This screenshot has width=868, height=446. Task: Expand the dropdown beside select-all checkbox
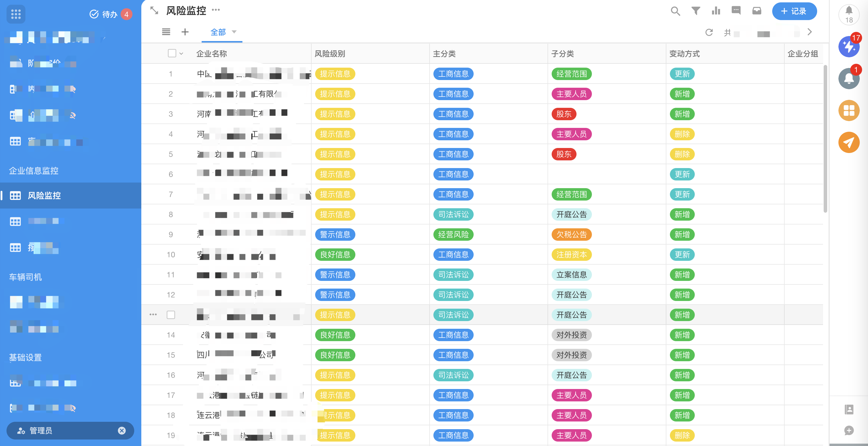click(181, 53)
